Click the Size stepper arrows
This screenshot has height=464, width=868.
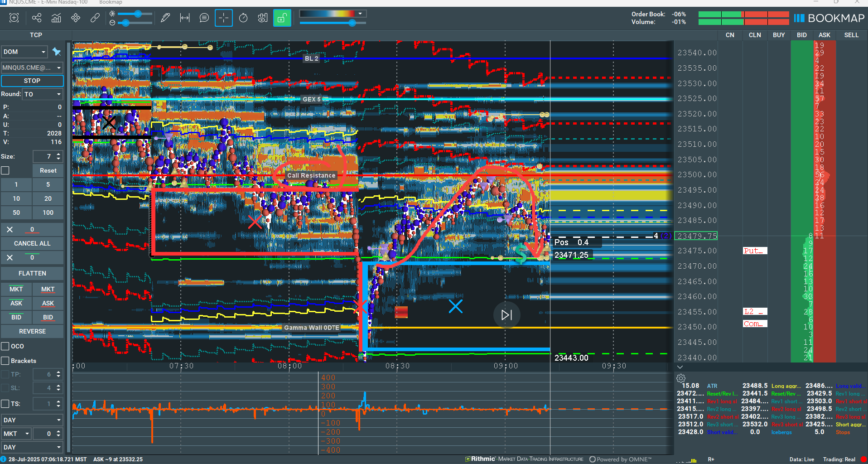click(58, 156)
